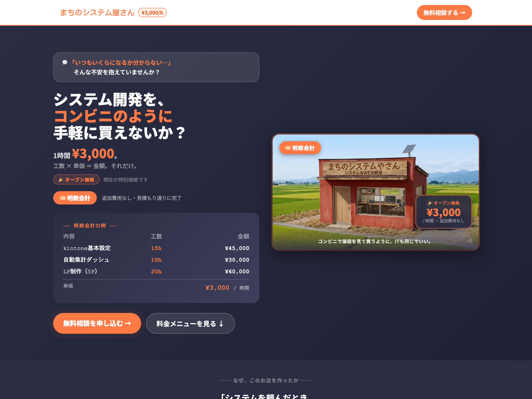Click the LP制作（5P） row label
Screen dimensions: 532x399
pyautogui.click(x=80, y=271)
